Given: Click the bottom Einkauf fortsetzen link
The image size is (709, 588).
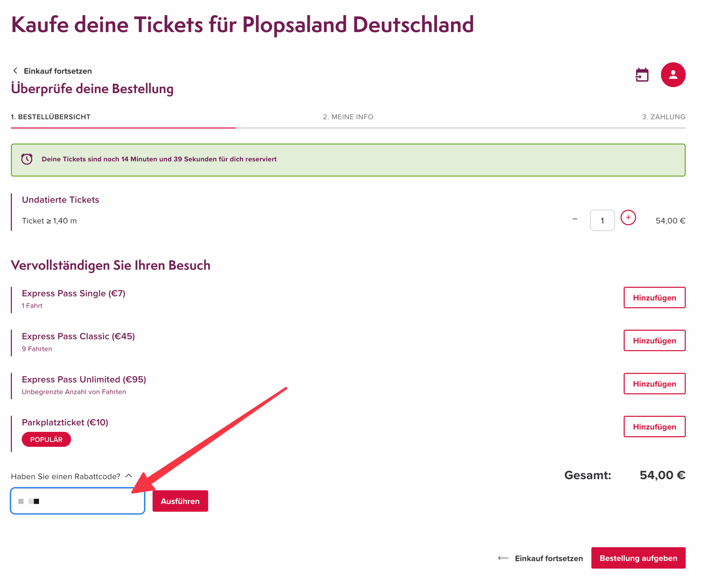Looking at the screenshot, I should click(549, 558).
